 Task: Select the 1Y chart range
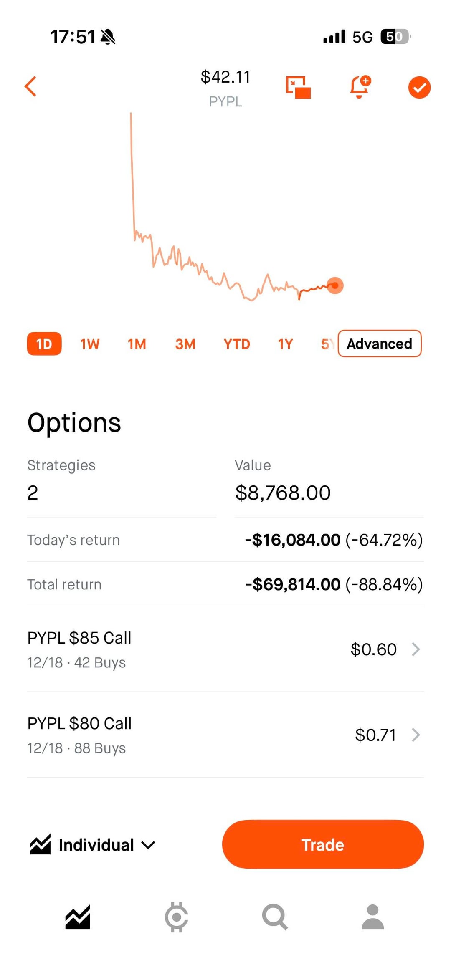pos(285,344)
